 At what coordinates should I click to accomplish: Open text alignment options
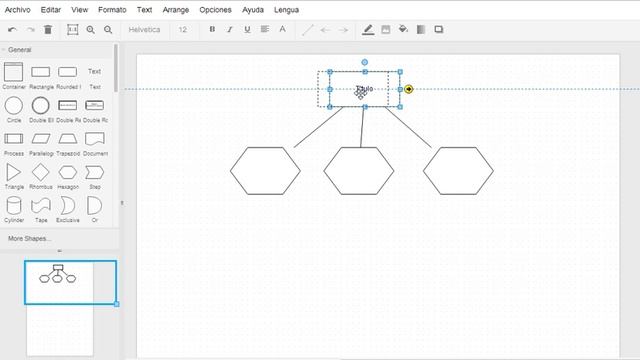pos(265,29)
